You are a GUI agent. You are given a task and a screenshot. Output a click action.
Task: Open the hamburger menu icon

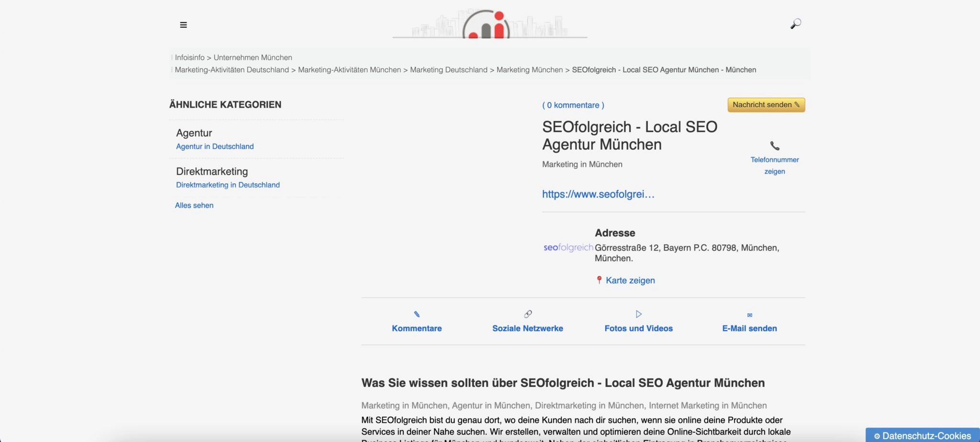pyautogui.click(x=183, y=25)
